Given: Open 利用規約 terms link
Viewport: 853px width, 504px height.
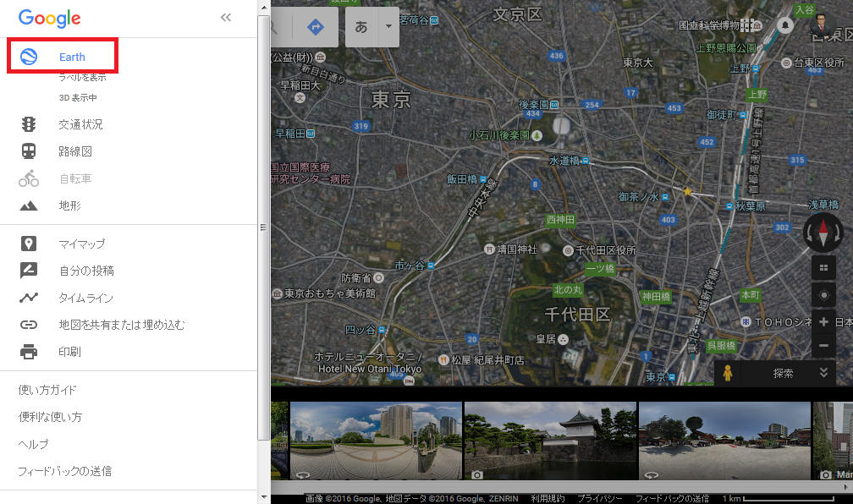Looking at the screenshot, I should point(548,498).
